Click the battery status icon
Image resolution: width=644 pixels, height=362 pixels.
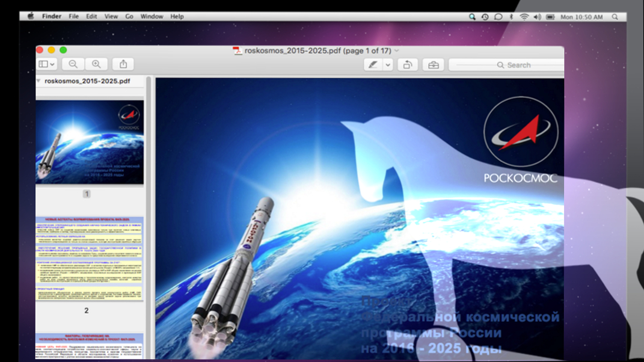coord(550,17)
